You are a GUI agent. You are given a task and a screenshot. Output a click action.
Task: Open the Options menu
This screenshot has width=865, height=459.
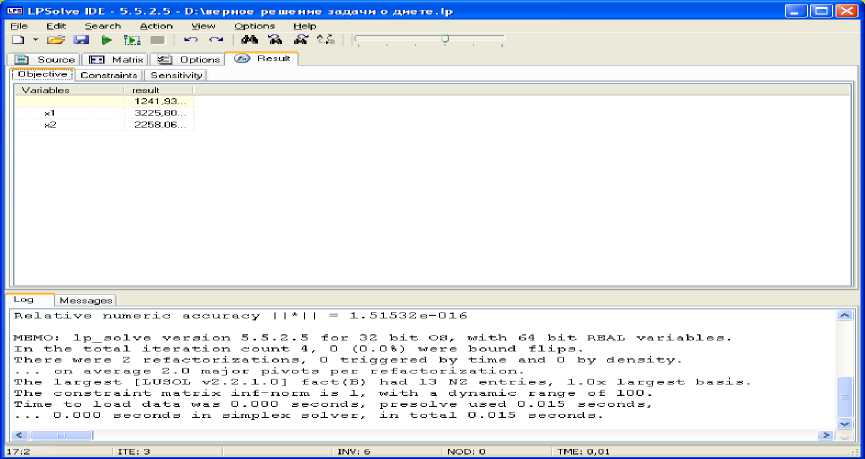click(254, 26)
